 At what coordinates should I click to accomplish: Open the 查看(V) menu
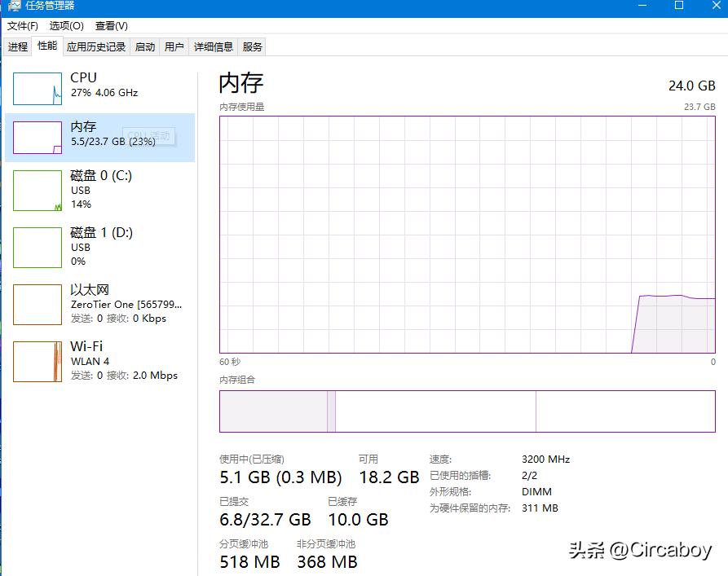click(x=112, y=25)
